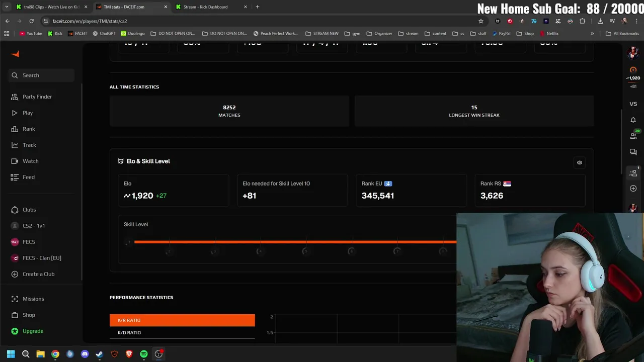This screenshot has height=362, width=644.
Task: Click the plus circle icon in right rail
Action: coord(633,188)
